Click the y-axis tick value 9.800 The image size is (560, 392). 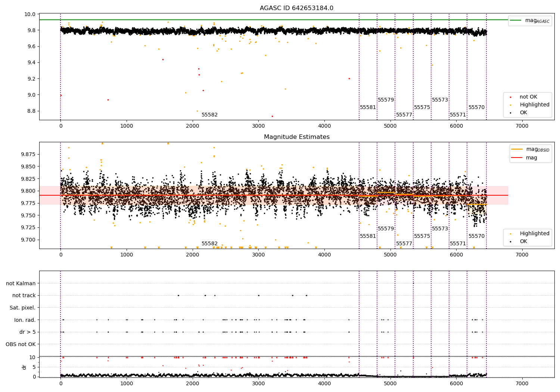click(x=28, y=191)
